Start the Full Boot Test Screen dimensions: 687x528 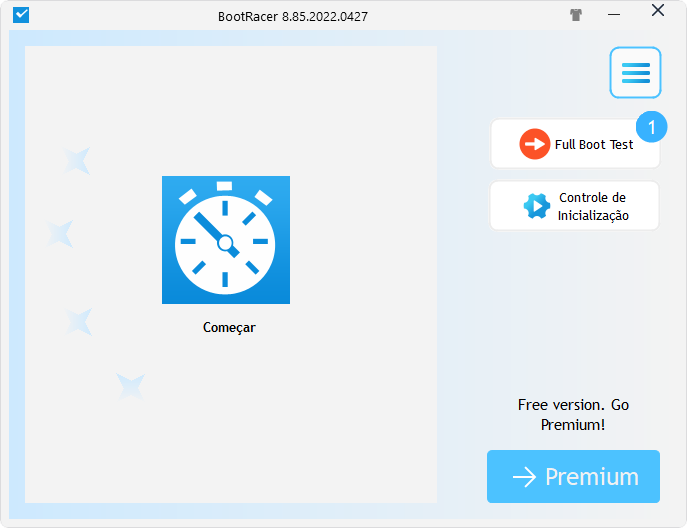(575, 144)
